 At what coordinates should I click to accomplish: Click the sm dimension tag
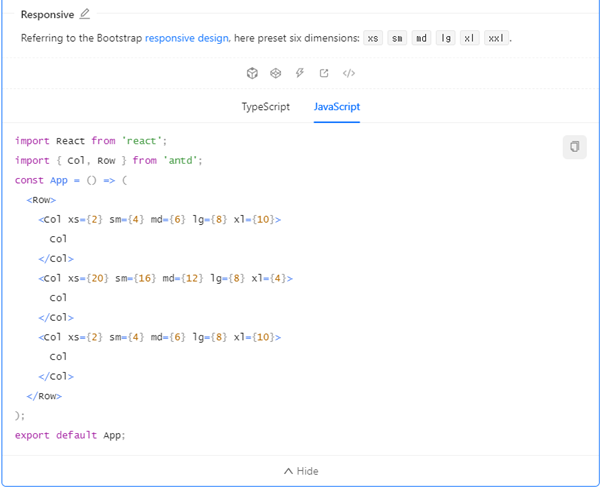pyautogui.click(x=397, y=38)
